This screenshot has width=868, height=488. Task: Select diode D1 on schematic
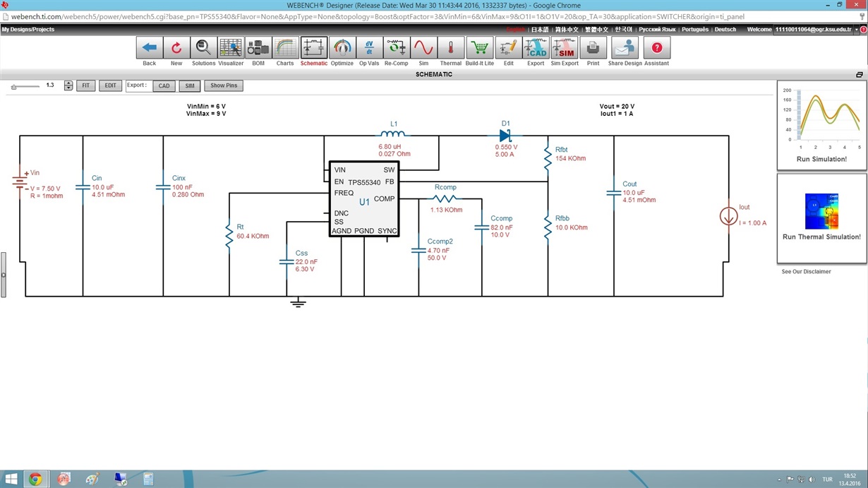point(505,136)
